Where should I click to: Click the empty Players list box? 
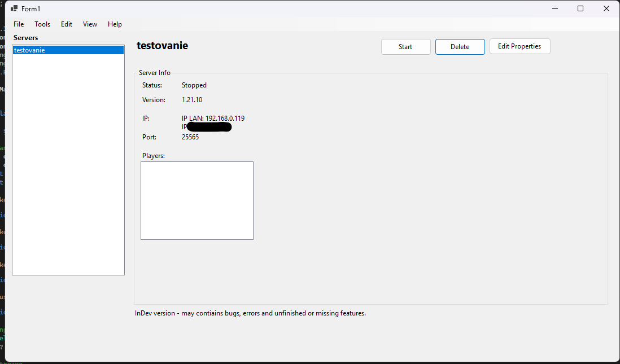[197, 200]
